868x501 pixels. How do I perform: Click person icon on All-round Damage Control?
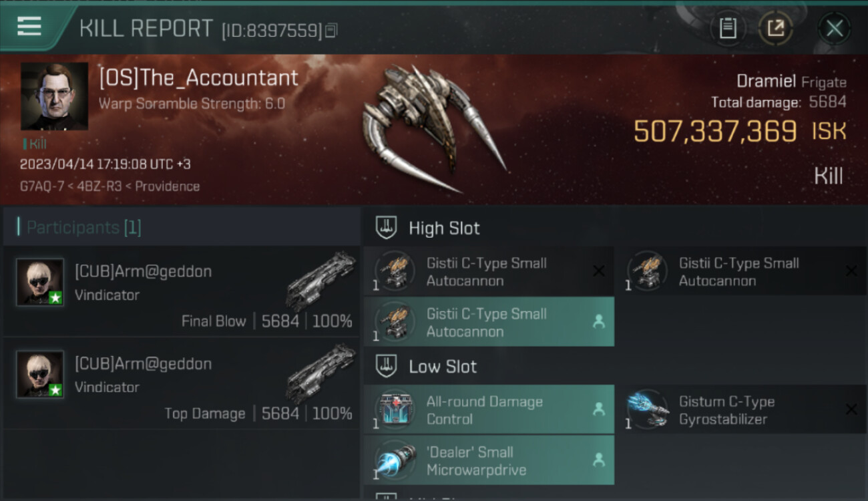pos(599,409)
